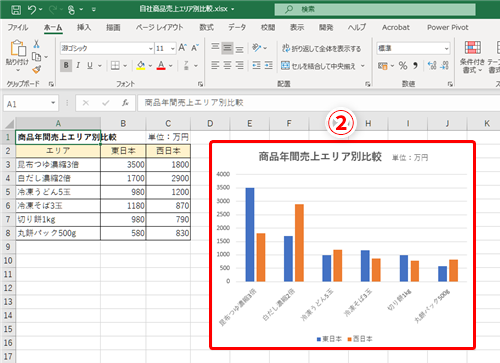Click cell containing 昆布つゆ濃縮3倍

click(58, 164)
